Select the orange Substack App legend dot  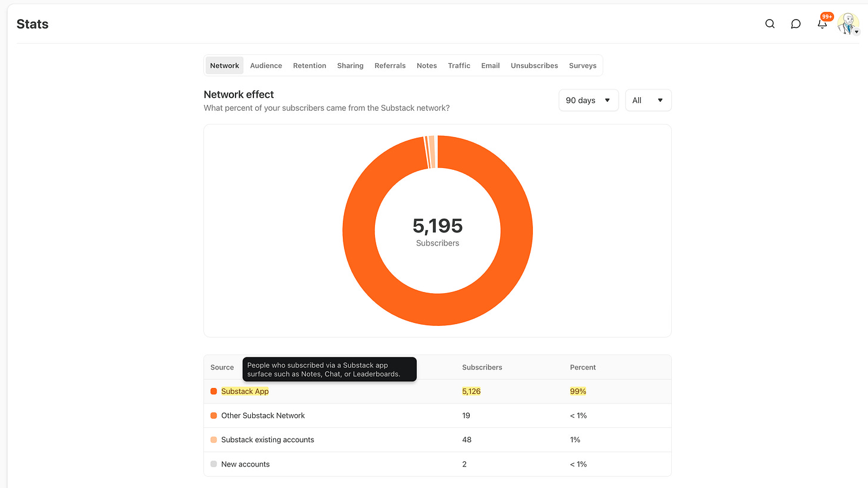tap(213, 391)
